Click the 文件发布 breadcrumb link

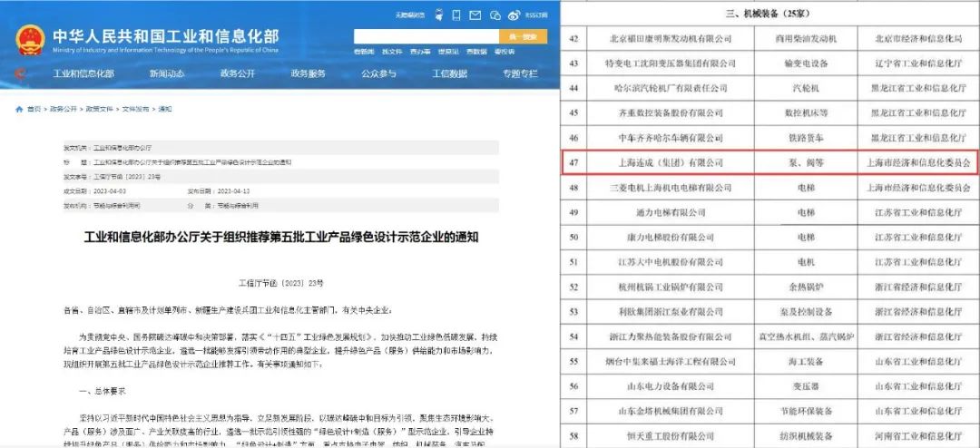(x=134, y=109)
